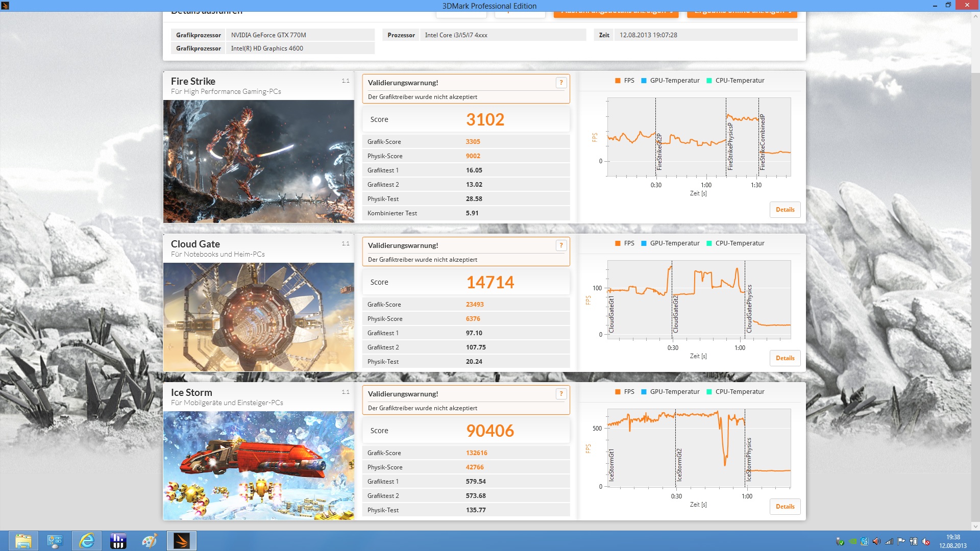
Task: Click the scrollbar up arrow
Action: [975, 16]
